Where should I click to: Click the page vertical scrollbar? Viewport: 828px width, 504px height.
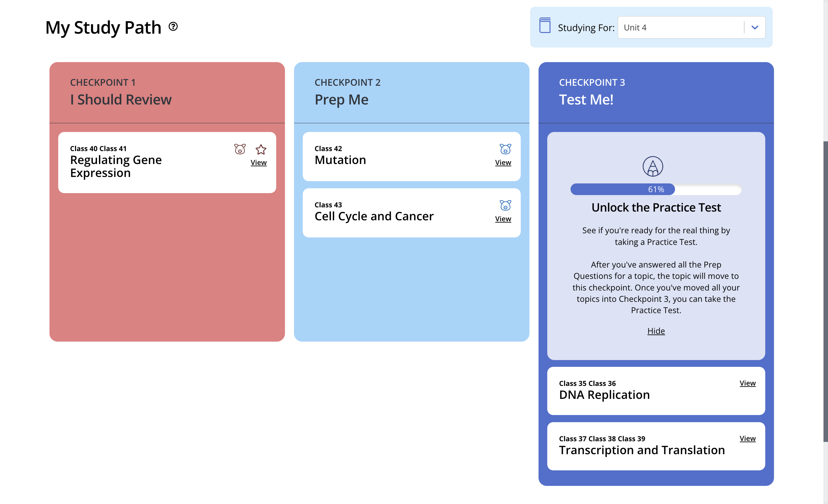pyautogui.click(x=825, y=289)
